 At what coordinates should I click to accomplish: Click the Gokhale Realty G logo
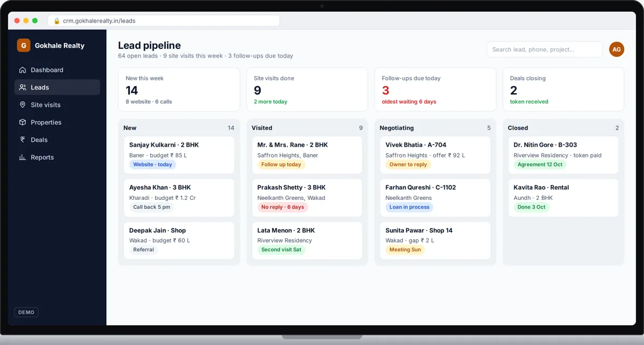click(x=24, y=46)
